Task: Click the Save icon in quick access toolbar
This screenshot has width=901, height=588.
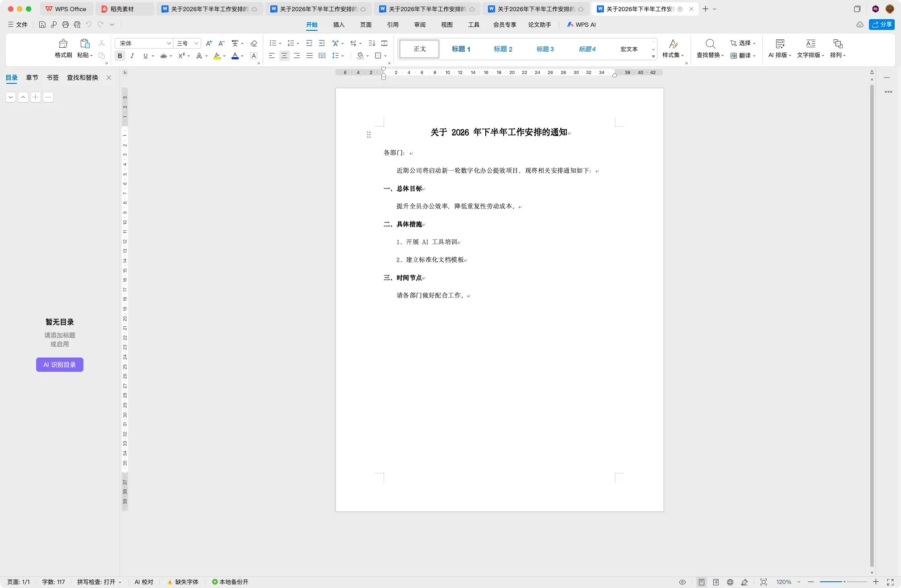Action: (42, 25)
